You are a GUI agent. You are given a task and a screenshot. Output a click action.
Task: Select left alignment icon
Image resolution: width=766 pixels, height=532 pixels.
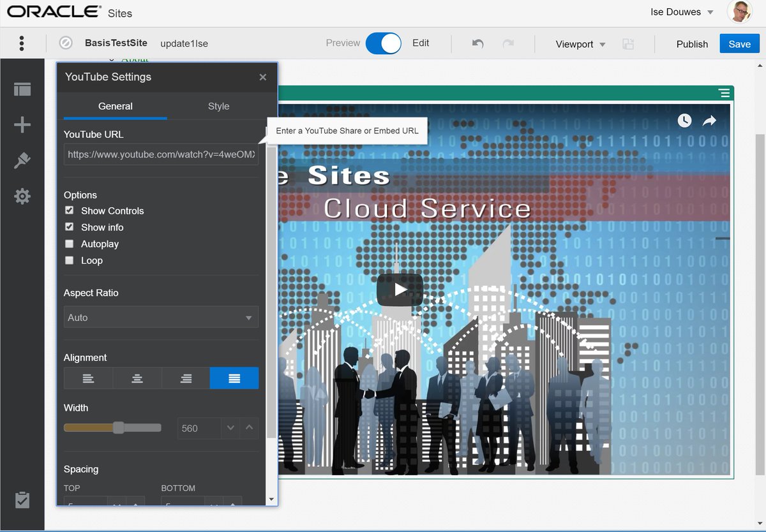pos(88,378)
